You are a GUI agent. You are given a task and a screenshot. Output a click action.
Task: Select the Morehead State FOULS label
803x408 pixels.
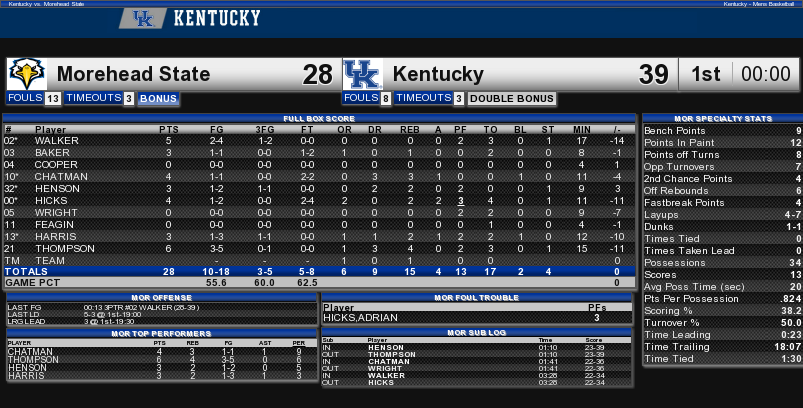tap(25, 99)
